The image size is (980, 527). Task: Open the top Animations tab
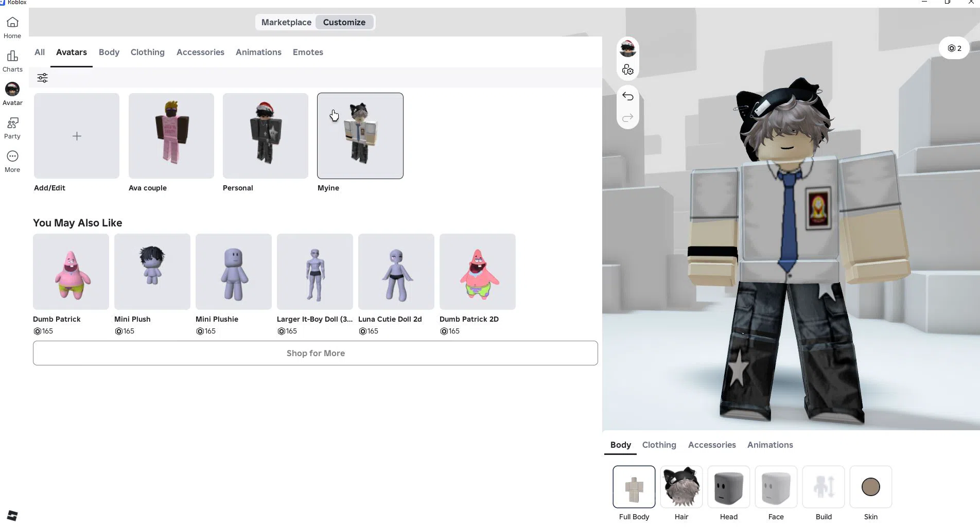(x=258, y=52)
